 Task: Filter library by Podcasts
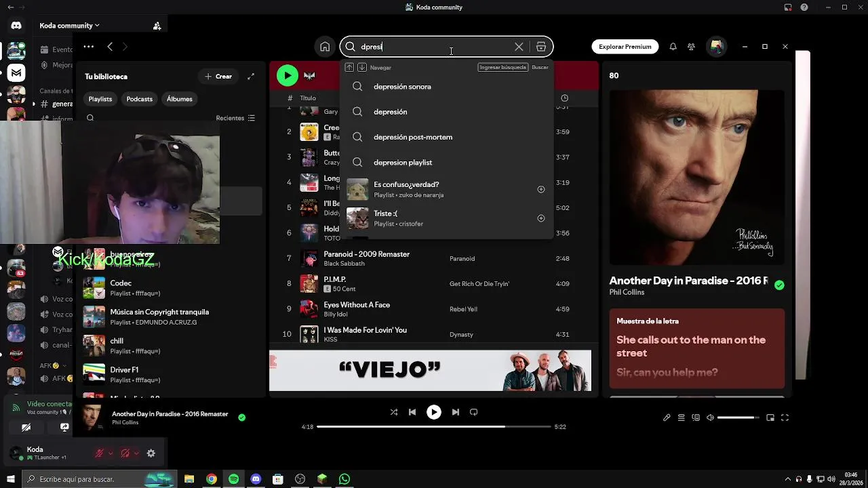click(139, 99)
